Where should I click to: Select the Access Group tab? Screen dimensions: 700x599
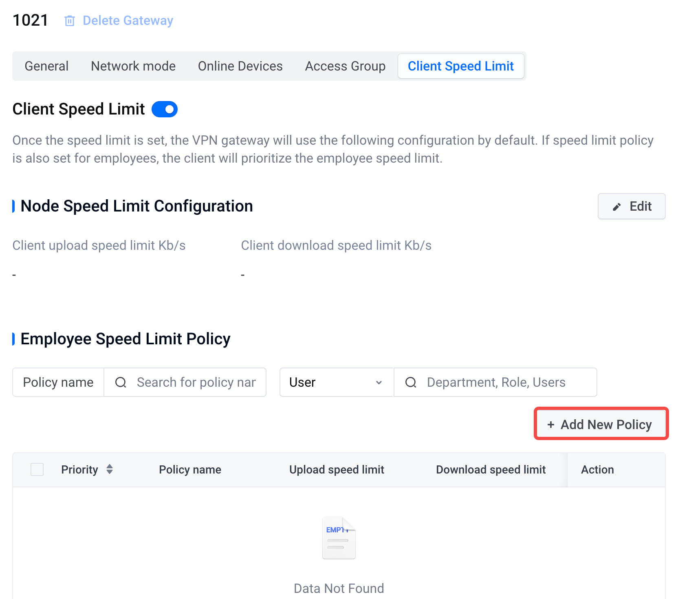(x=345, y=66)
